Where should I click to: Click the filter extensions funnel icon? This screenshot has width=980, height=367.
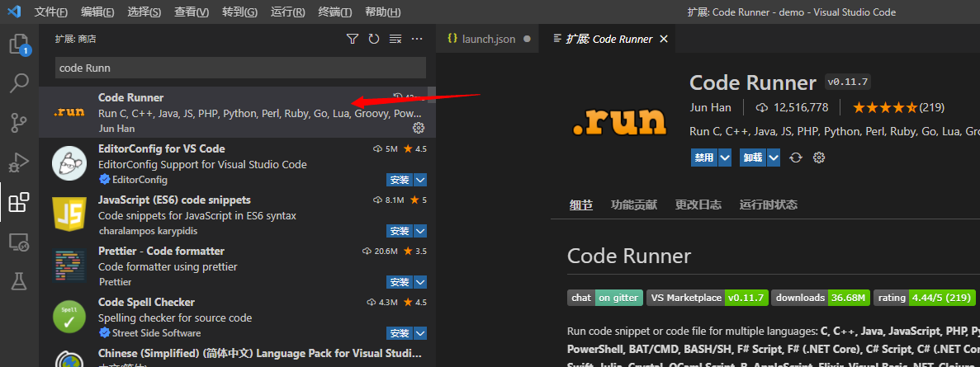click(x=353, y=39)
